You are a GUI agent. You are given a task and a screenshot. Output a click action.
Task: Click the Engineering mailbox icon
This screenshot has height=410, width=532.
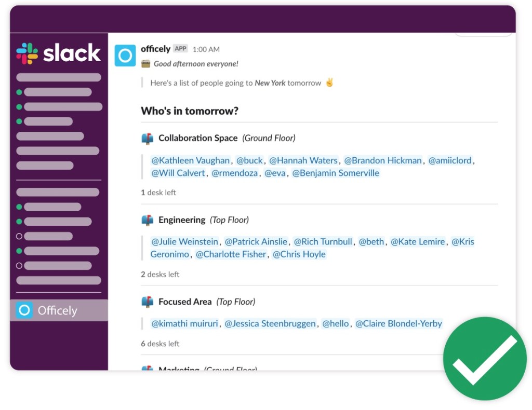click(148, 220)
